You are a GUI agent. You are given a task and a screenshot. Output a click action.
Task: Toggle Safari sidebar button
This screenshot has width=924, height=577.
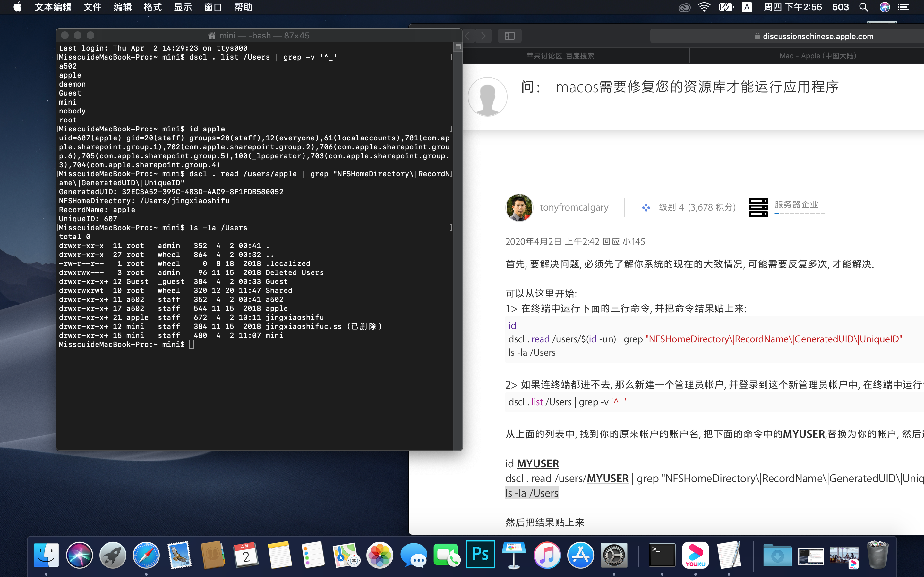509,36
